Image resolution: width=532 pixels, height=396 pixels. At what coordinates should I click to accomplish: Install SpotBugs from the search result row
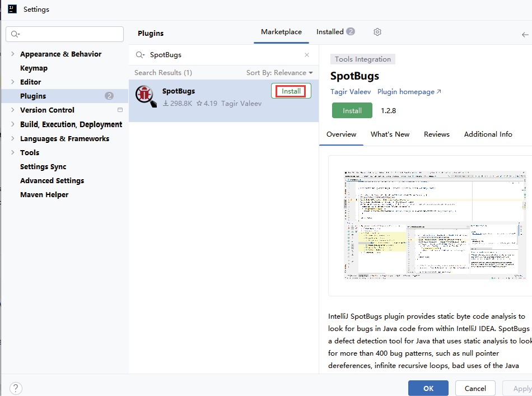(x=291, y=91)
